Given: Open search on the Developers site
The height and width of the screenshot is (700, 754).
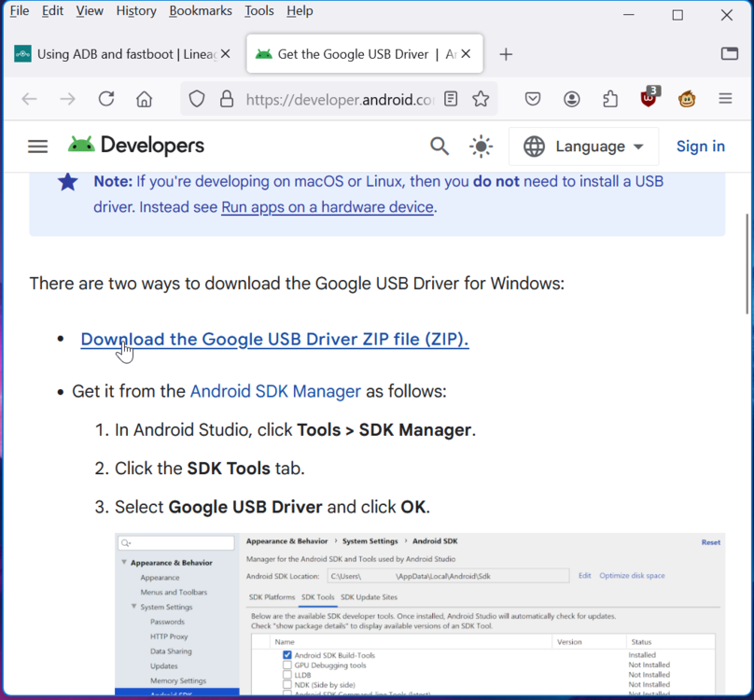Looking at the screenshot, I should pos(439,147).
